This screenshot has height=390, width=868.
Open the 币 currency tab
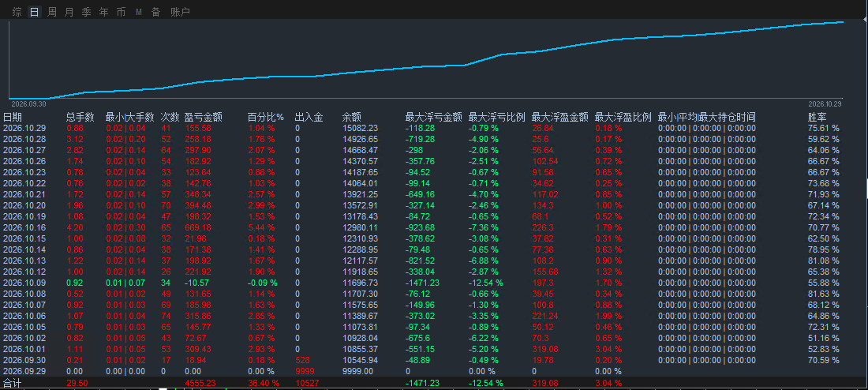click(121, 12)
